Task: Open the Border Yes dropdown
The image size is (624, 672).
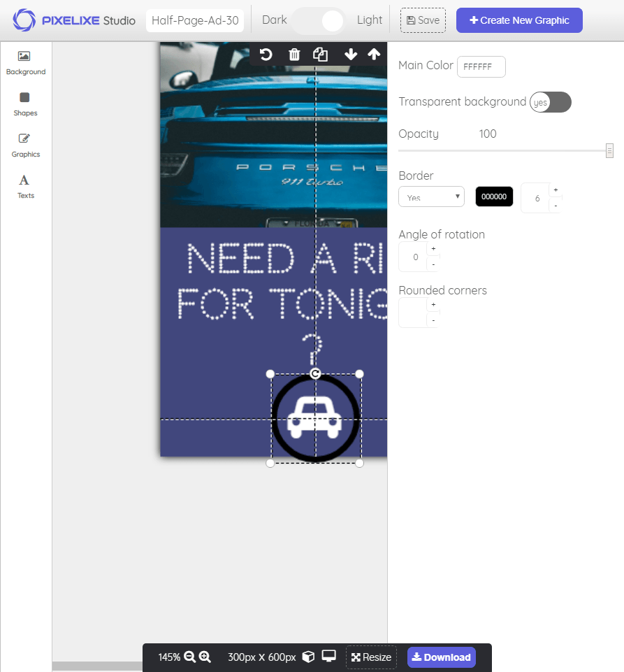Action: [431, 196]
